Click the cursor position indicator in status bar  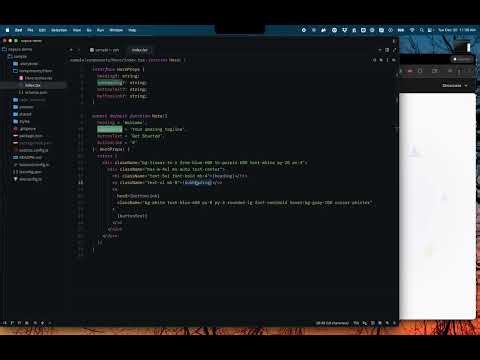(332, 323)
